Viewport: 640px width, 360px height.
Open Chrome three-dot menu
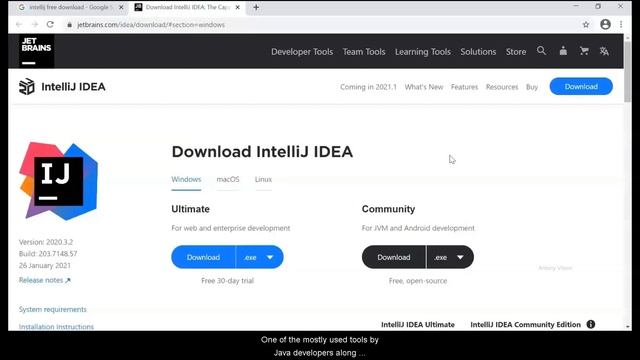click(x=621, y=24)
